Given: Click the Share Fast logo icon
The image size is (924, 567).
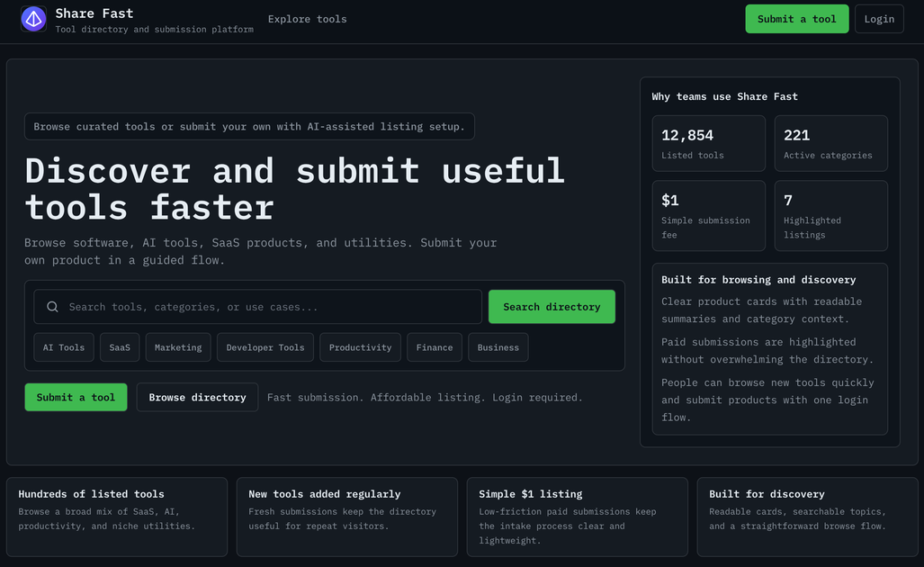Looking at the screenshot, I should point(33,19).
